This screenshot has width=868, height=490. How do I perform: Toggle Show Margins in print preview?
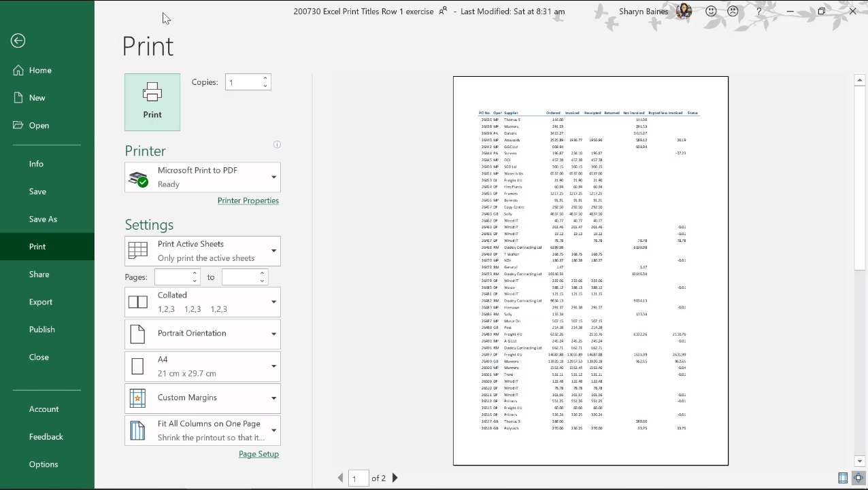click(x=843, y=478)
